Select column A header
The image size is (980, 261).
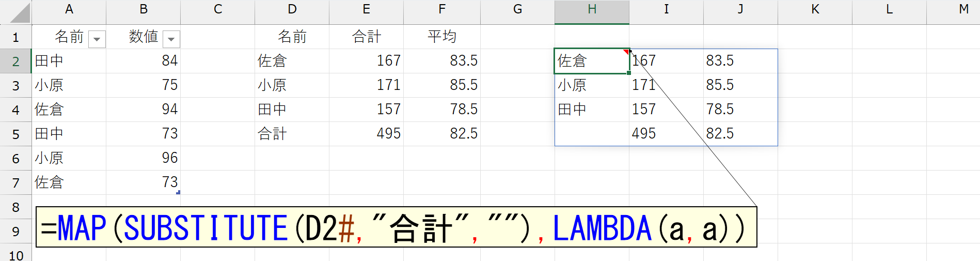(x=69, y=10)
